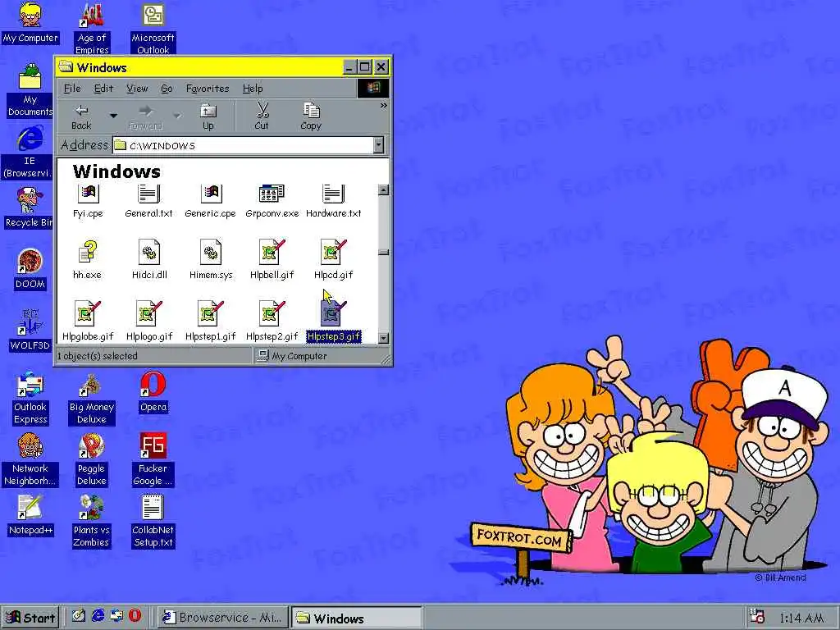Select the Hlpstep2.gif image file
Image resolution: width=840 pixels, height=630 pixels.
click(x=272, y=322)
